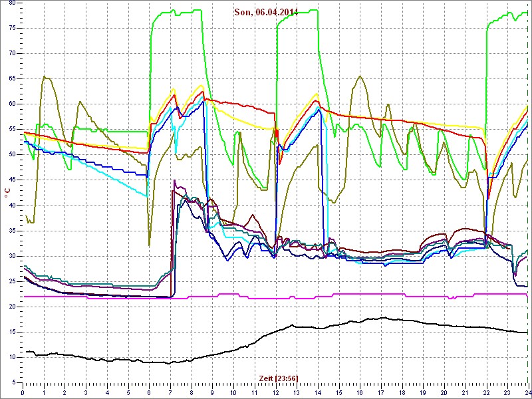Viewport: 532px width, 399px height.
Task: Click hour 1 on the time axis
Action: [44, 391]
